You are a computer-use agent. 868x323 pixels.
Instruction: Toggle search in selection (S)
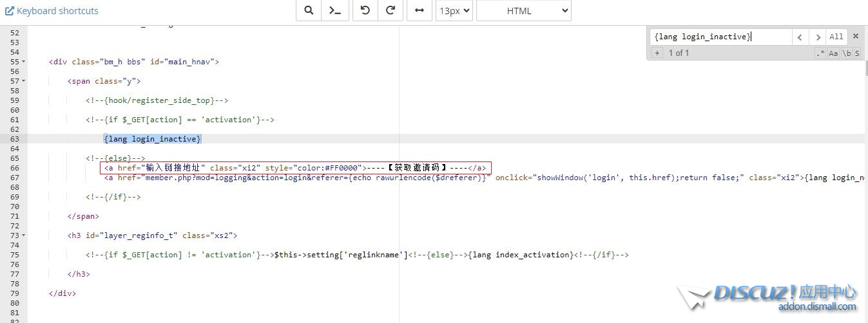click(x=857, y=53)
